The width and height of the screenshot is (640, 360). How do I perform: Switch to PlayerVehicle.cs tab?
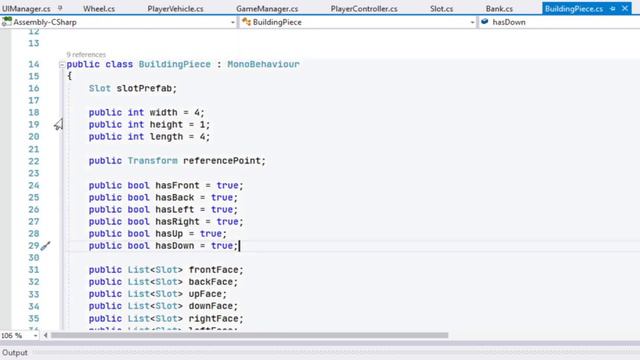pos(176,9)
